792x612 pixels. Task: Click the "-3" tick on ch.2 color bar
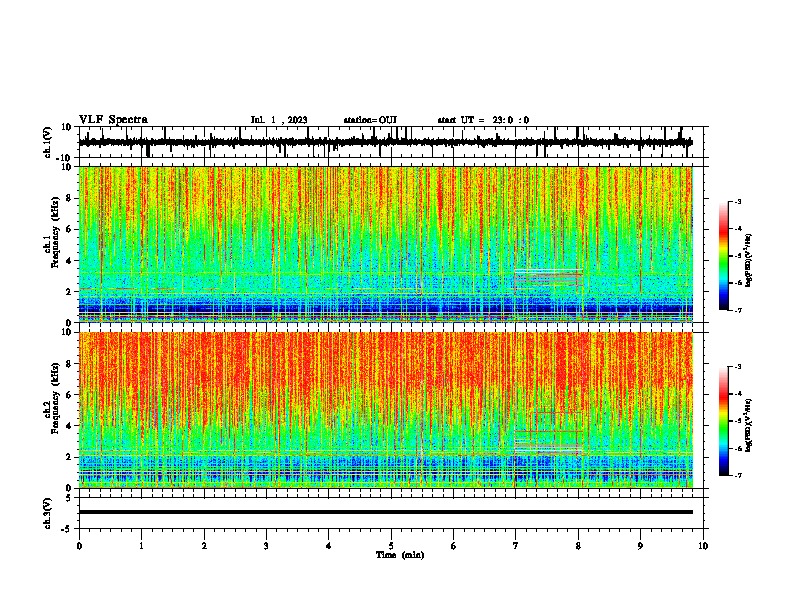point(738,367)
